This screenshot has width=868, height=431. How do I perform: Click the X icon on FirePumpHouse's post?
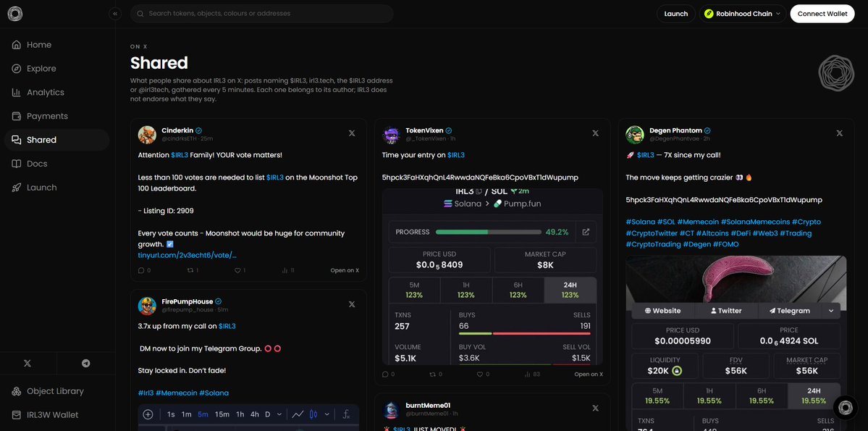pyautogui.click(x=352, y=304)
